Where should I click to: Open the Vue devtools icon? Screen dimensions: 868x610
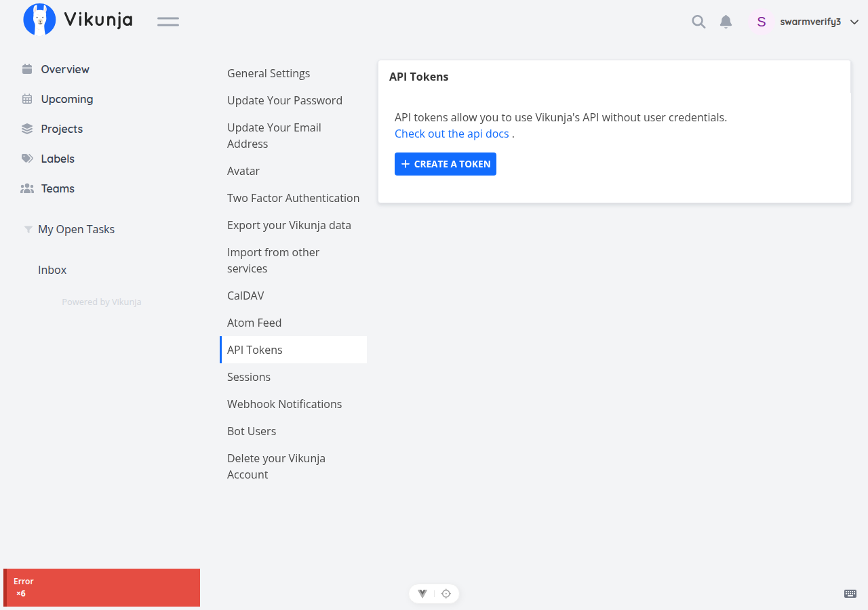point(422,594)
